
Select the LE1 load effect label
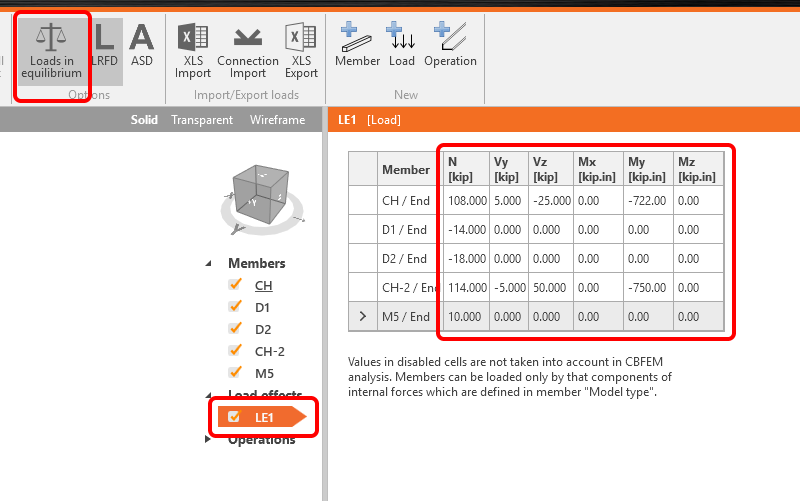264,417
